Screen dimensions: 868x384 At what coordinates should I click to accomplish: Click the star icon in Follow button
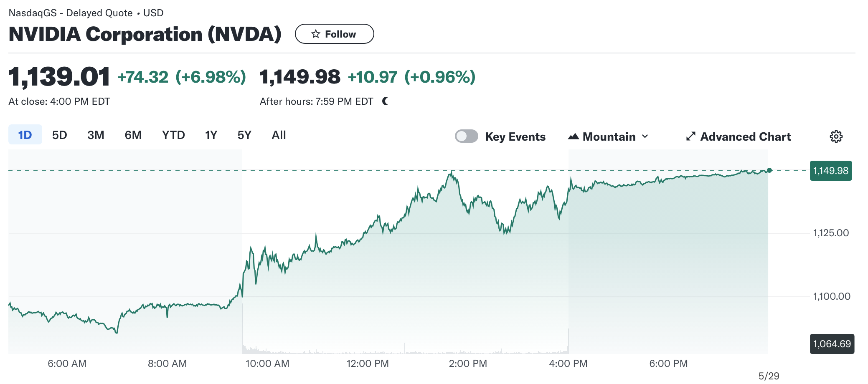click(x=316, y=34)
